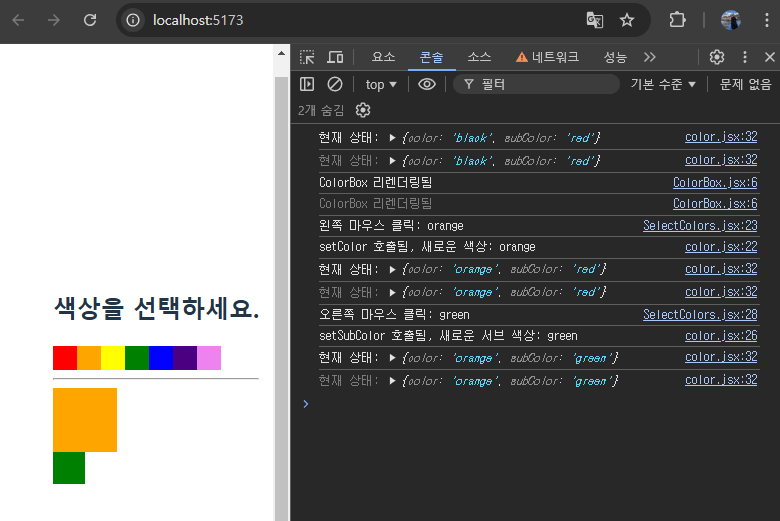Open the top JavaScript context dropdown
Viewport: 780px width, 521px height.
click(x=381, y=85)
